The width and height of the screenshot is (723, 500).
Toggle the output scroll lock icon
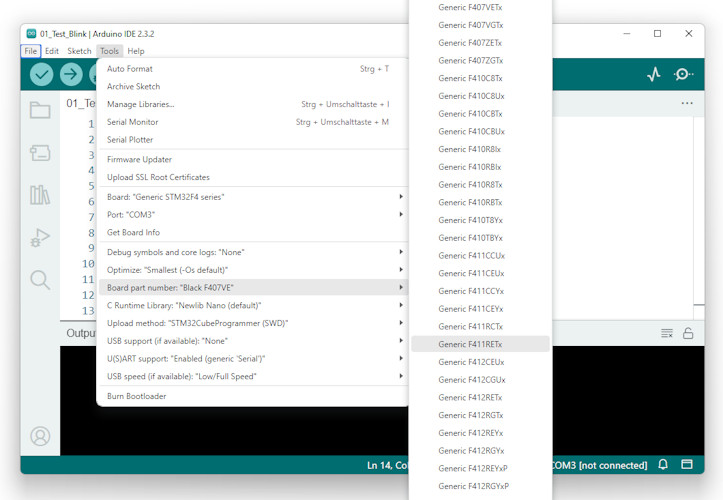tap(688, 333)
